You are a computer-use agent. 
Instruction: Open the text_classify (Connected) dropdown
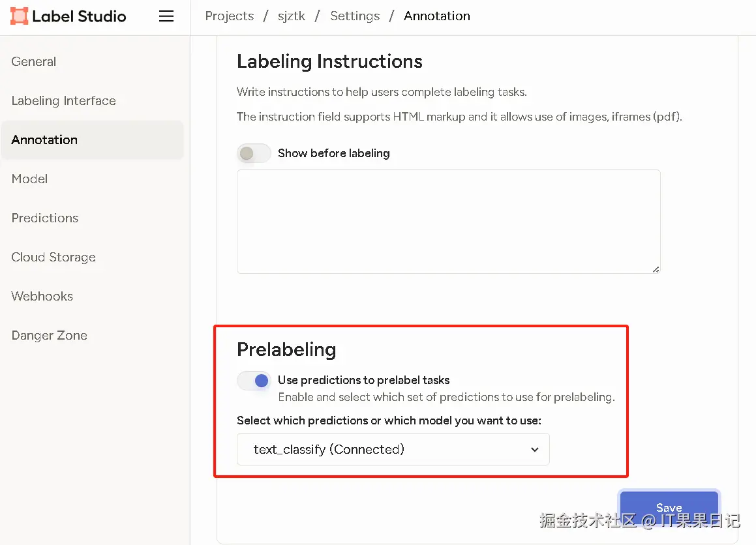tap(393, 450)
